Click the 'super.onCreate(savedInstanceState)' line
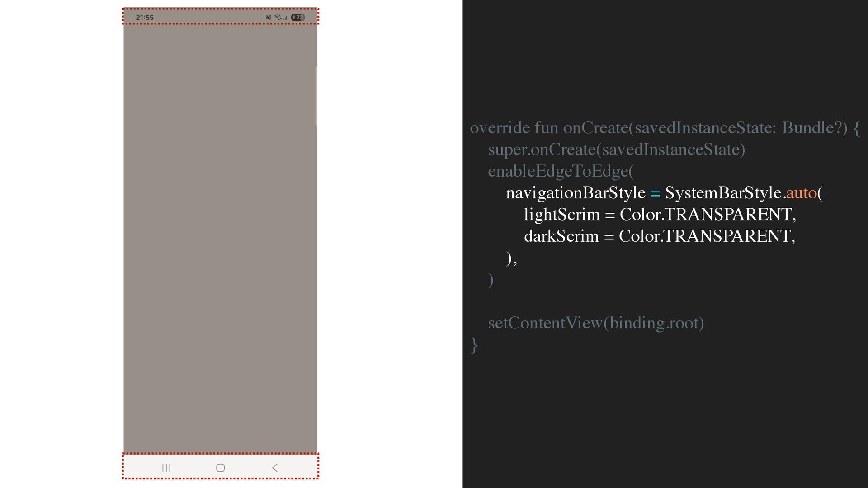The width and height of the screenshot is (868, 488). pos(616,150)
